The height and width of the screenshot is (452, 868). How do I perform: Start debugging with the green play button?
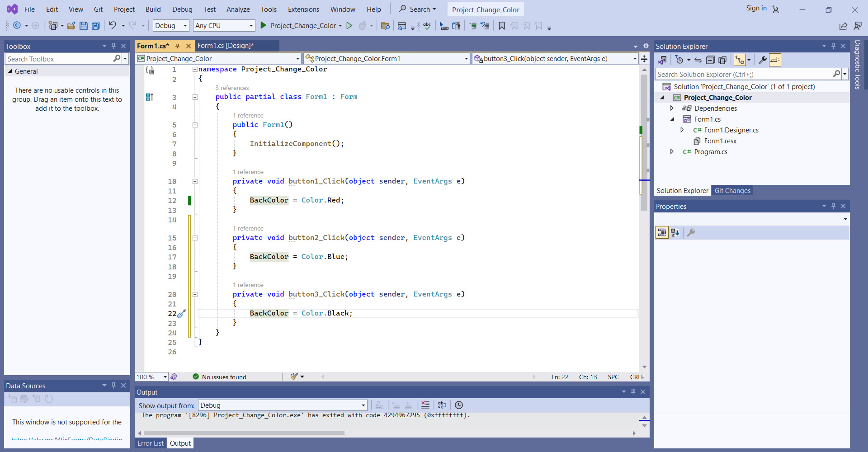[x=264, y=26]
